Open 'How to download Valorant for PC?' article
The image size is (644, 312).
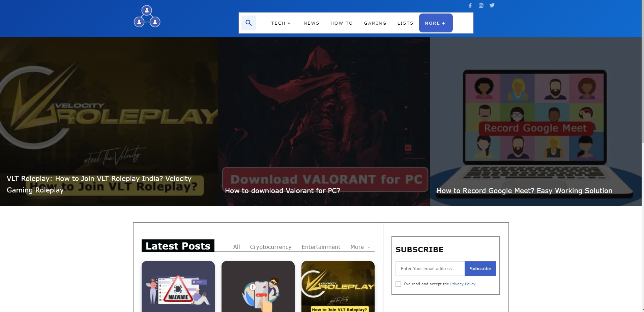[283, 191]
